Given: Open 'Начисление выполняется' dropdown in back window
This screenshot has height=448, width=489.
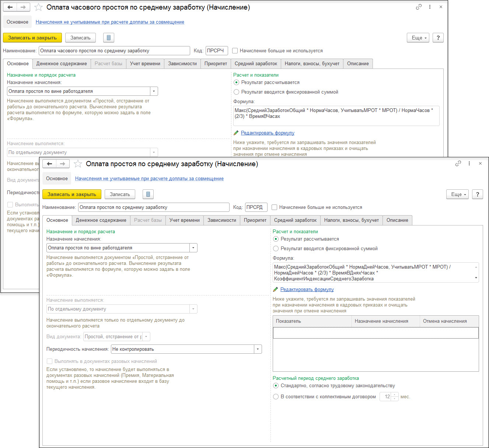Looking at the screenshot, I should [154, 153].
